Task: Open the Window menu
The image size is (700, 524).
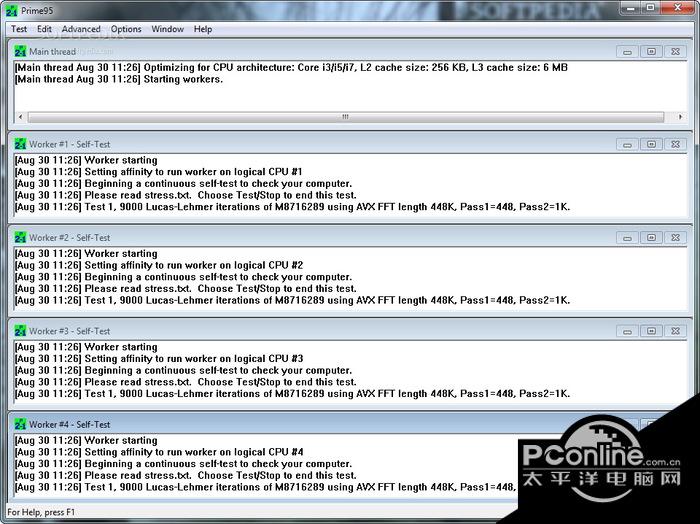Action: (167, 29)
